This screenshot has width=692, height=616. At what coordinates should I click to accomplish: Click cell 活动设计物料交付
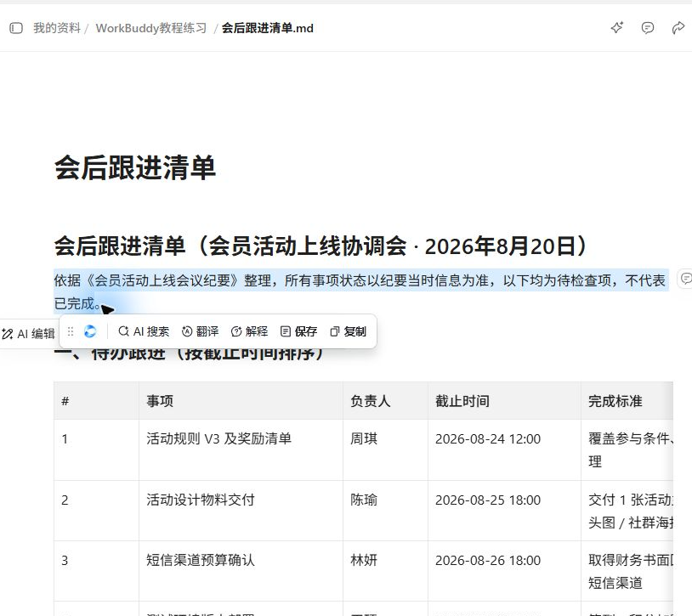pos(241,511)
